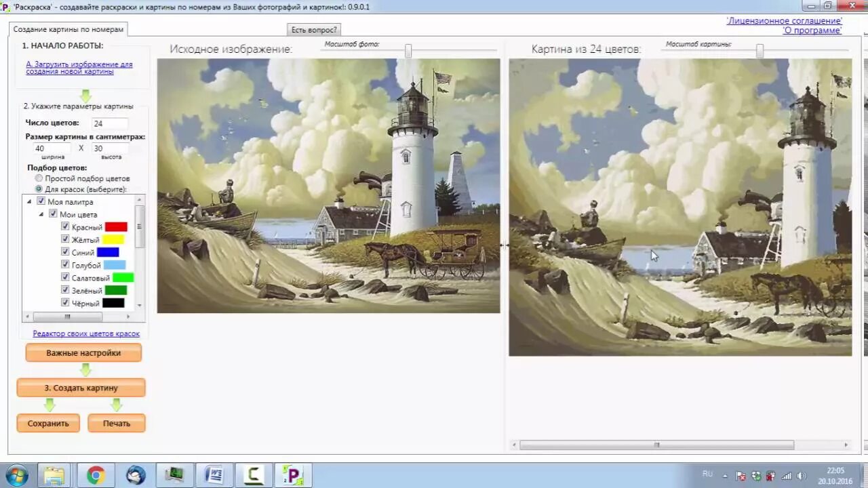This screenshot has height=488, width=868.
Task: Click result picture scroll left arrow
Action: [x=514, y=445]
